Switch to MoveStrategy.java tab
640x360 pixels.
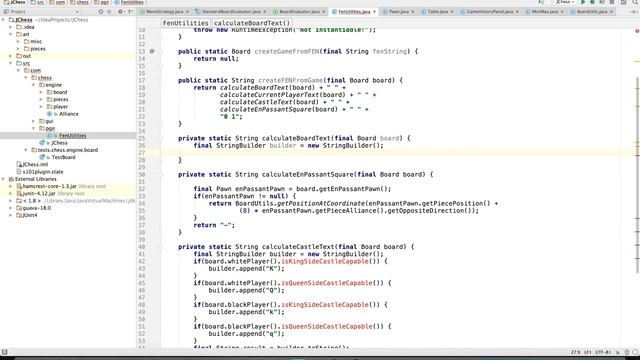[164, 12]
